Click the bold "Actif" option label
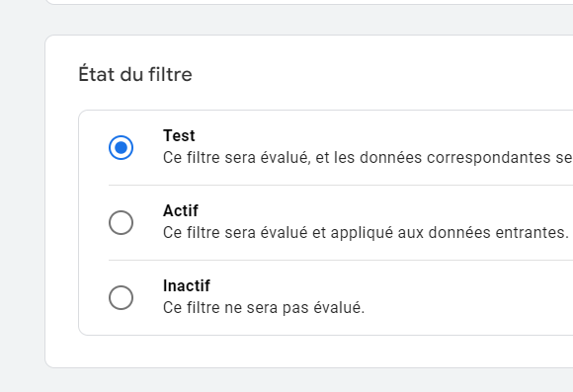 pos(181,210)
